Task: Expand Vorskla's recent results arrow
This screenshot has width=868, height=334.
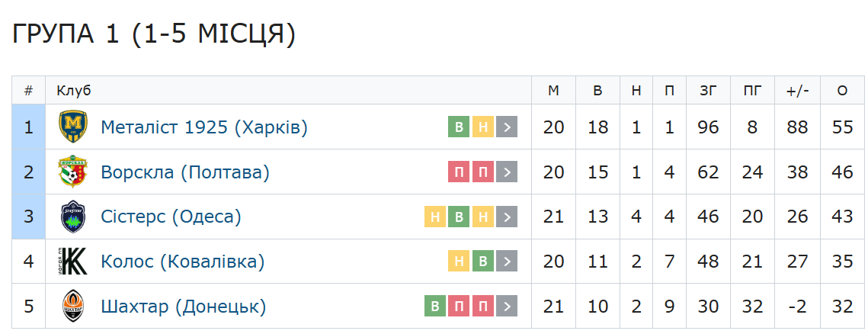Action: (507, 172)
